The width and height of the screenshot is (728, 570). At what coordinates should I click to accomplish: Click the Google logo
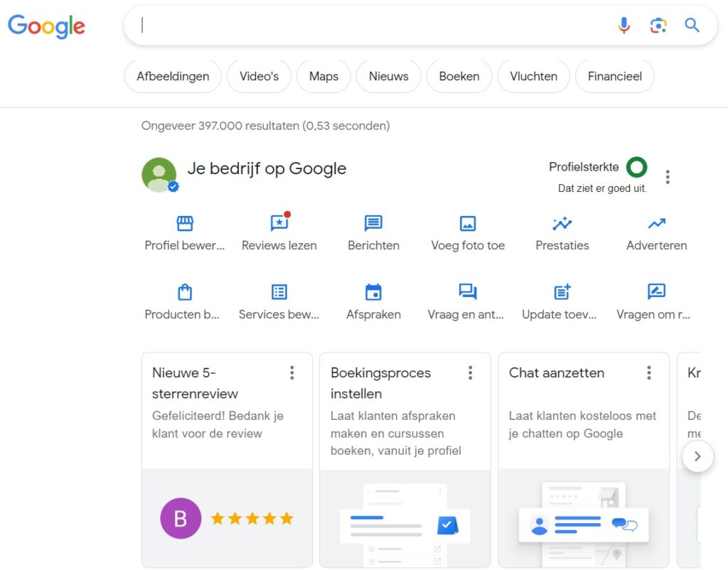(x=46, y=26)
